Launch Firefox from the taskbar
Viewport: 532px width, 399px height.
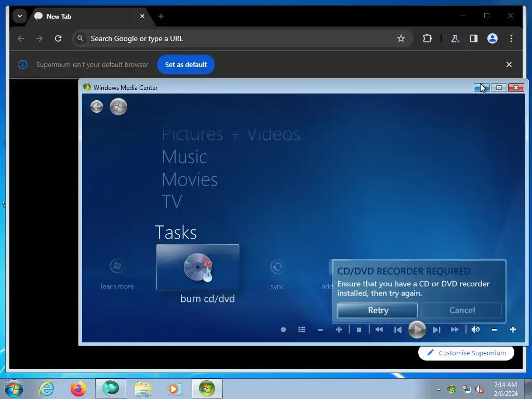(x=78, y=389)
